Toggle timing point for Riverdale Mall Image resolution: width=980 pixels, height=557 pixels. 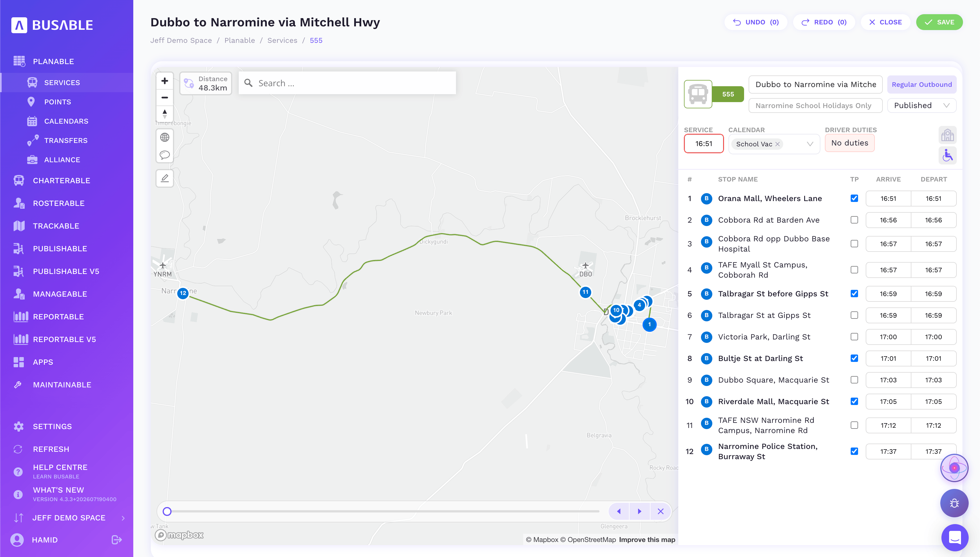[x=854, y=401]
